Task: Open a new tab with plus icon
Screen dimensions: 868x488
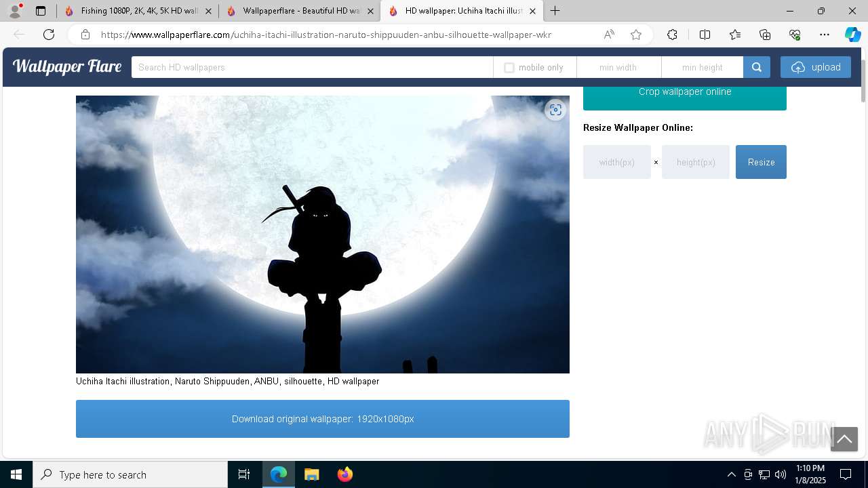Action: pyautogui.click(x=555, y=11)
